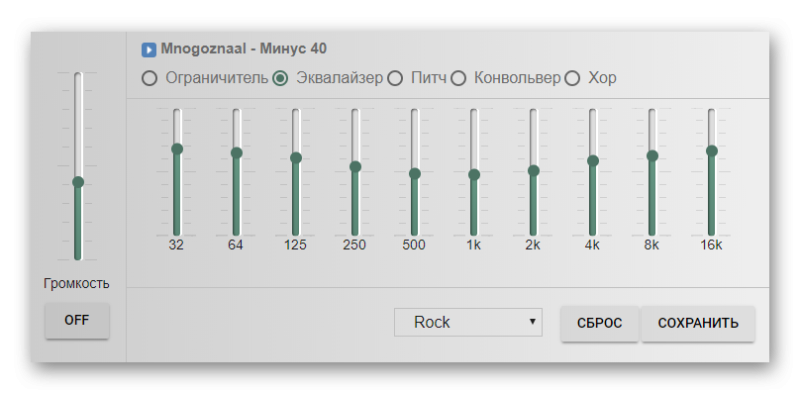Click the СБРОС reset button
The width and height of the screenshot is (800, 394).
tap(599, 323)
